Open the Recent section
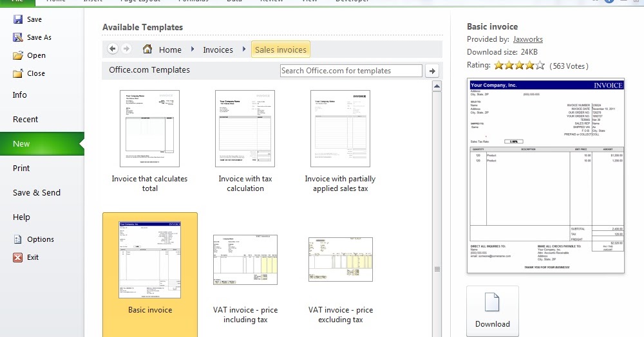This screenshot has height=337, width=644. 25,120
